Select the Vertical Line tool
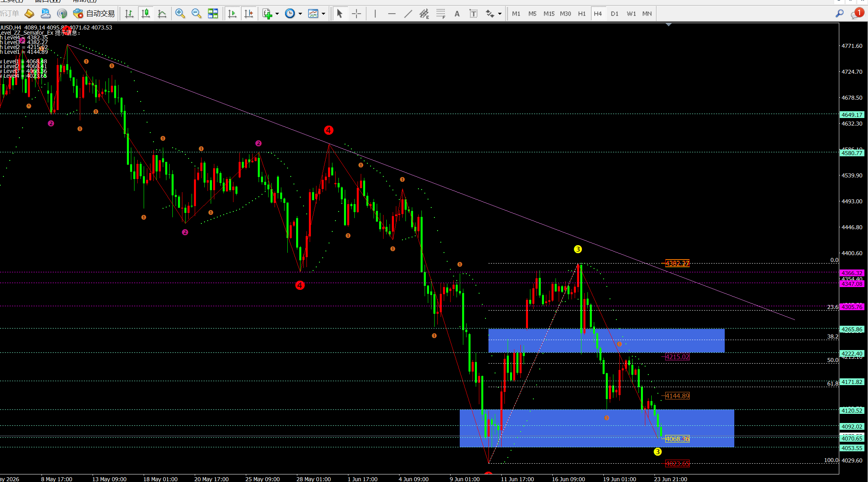 coord(375,14)
